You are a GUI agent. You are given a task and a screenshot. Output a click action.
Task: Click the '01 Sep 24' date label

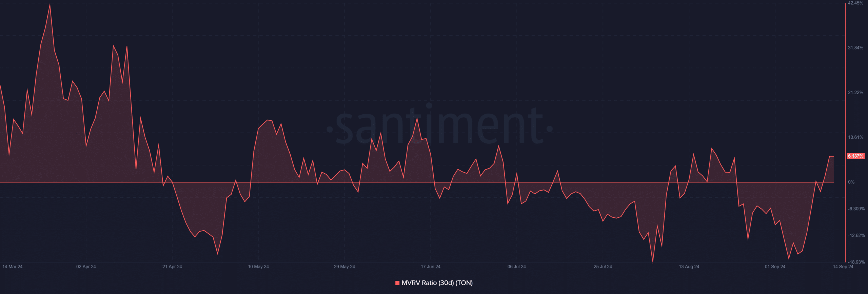point(775,267)
